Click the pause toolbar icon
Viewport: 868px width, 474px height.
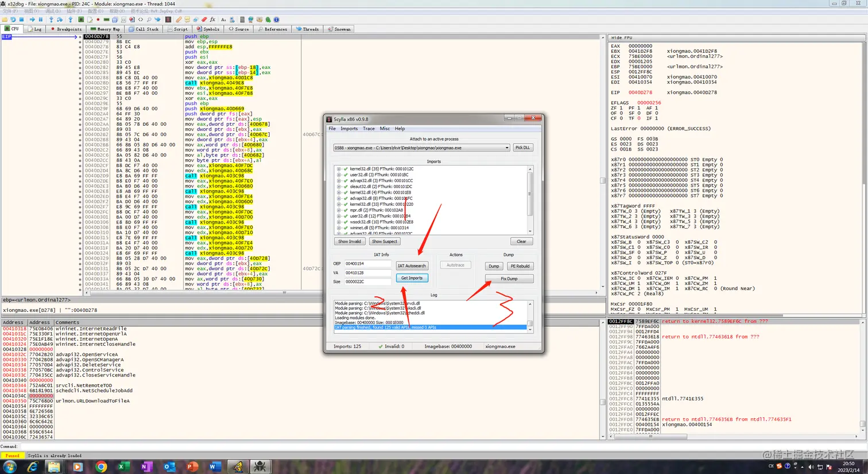coord(41,20)
